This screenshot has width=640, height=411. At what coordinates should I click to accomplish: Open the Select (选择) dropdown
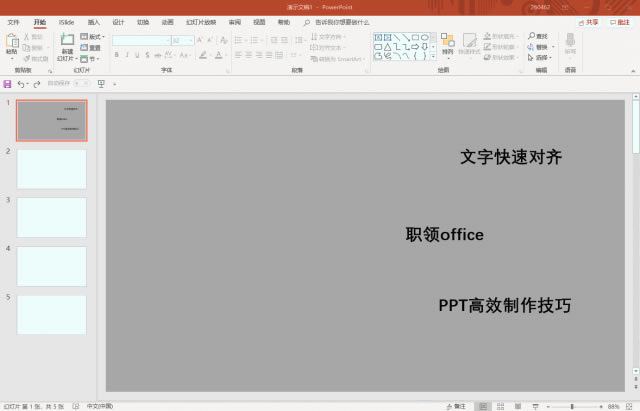540,58
